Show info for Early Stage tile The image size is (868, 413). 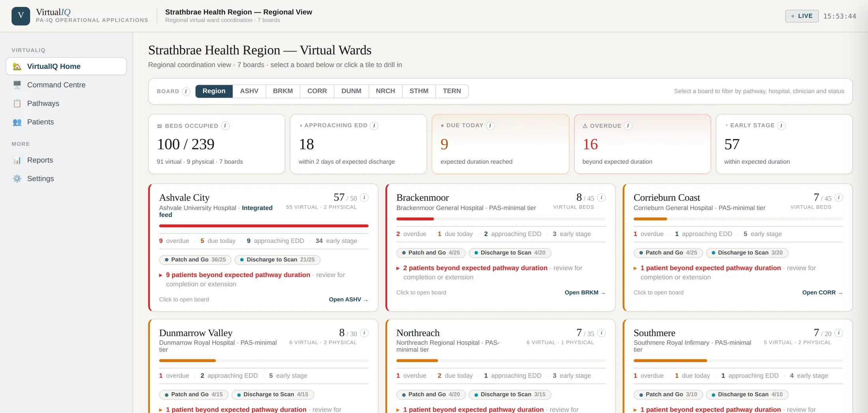781,125
